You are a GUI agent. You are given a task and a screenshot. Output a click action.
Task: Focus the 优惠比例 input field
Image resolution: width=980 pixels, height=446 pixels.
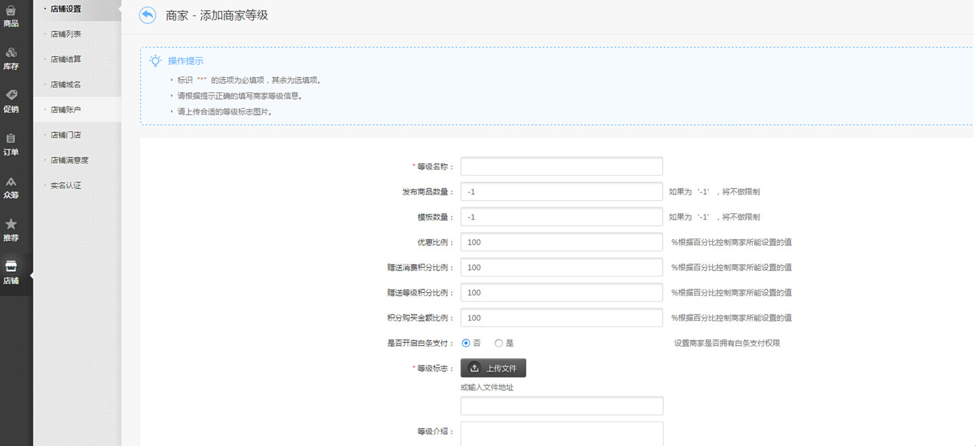(562, 242)
